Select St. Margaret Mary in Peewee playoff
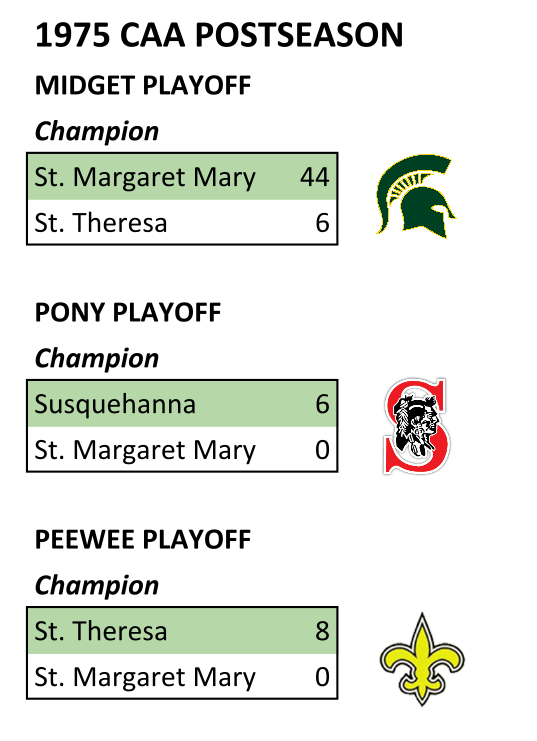537x741 pixels. [x=145, y=677]
